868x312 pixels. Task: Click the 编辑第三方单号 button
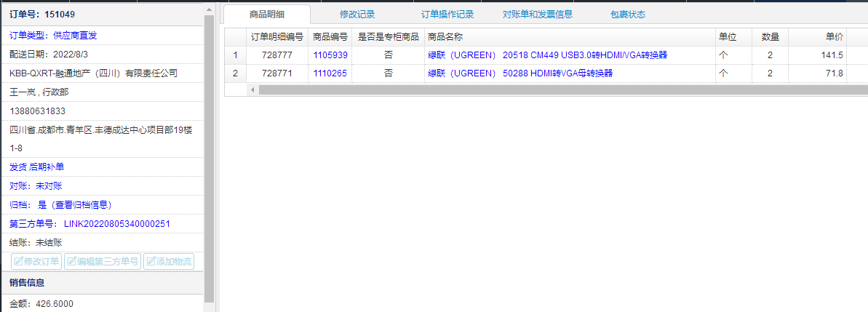103,262
